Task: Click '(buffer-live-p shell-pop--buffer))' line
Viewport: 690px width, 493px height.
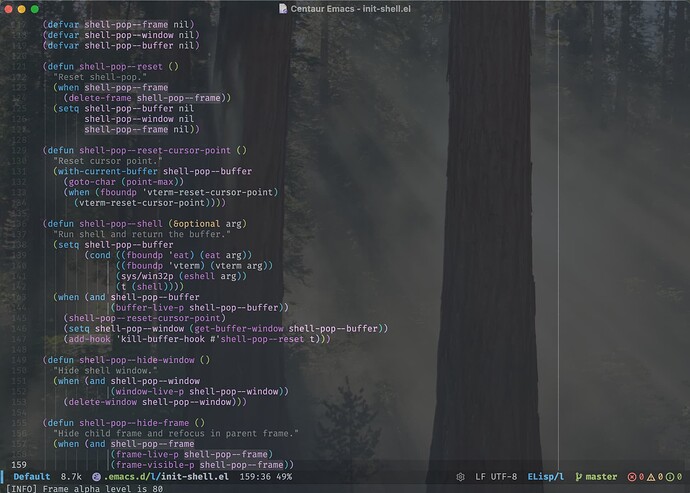Action: tap(200, 308)
